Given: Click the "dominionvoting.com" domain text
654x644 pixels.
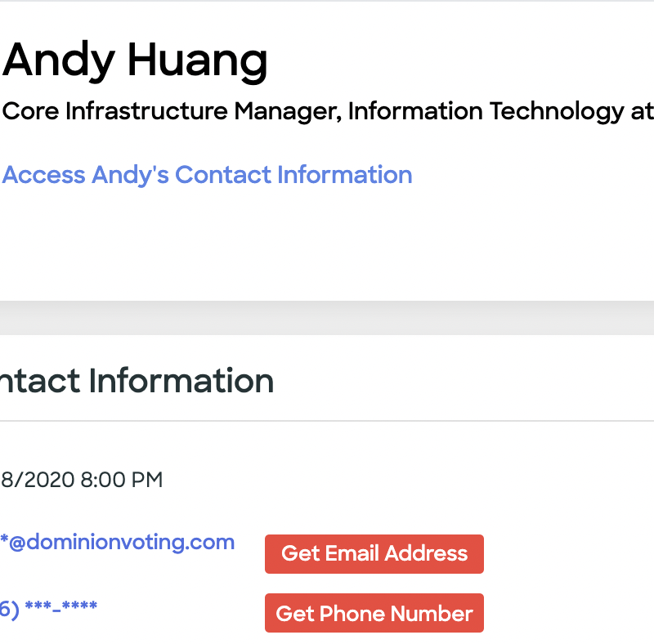Looking at the screenshot, I should click(131, 542).
